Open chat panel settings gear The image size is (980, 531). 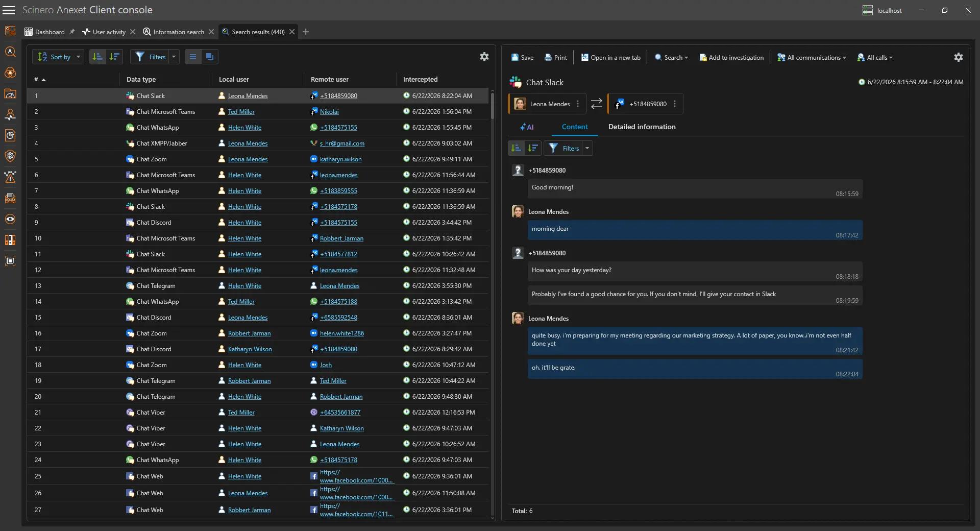coord(959,57)
